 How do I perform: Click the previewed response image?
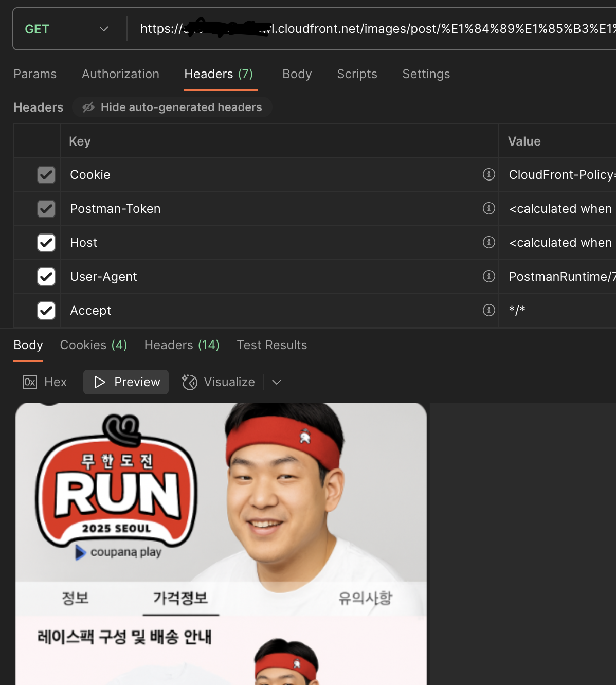pos(221,544)
